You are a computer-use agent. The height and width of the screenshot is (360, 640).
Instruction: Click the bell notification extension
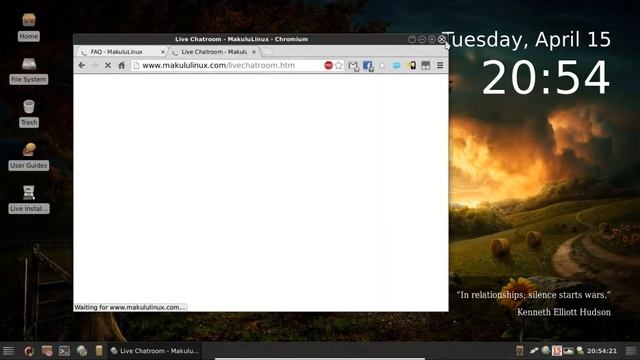(382, 66)
